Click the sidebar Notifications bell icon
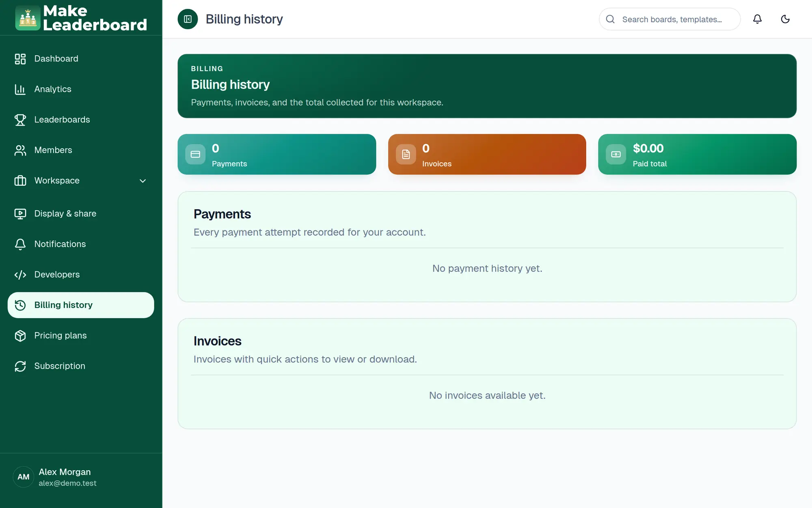Screen dimensions: 812x508 pos(20,244)
